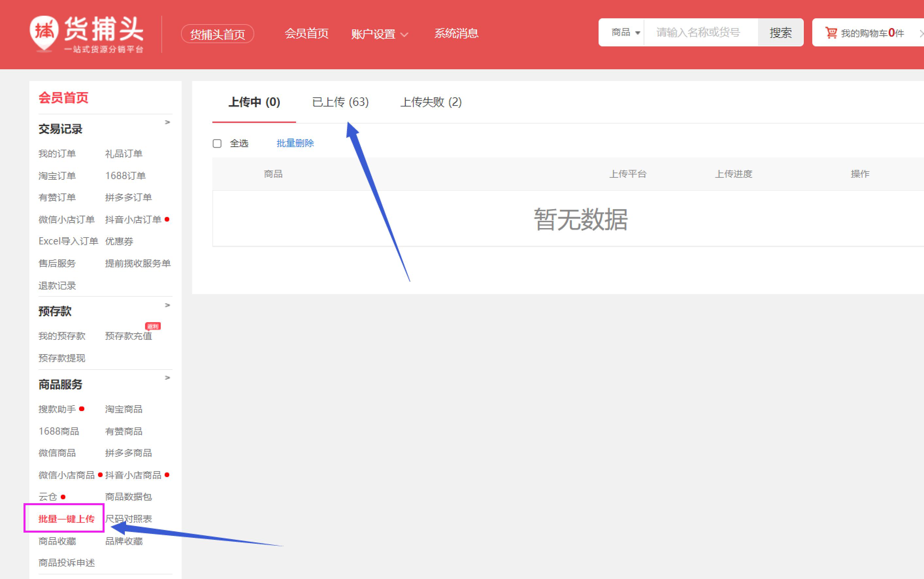
Task: Focus the 请输入名称或货号 search field
Action: (701, 33)
